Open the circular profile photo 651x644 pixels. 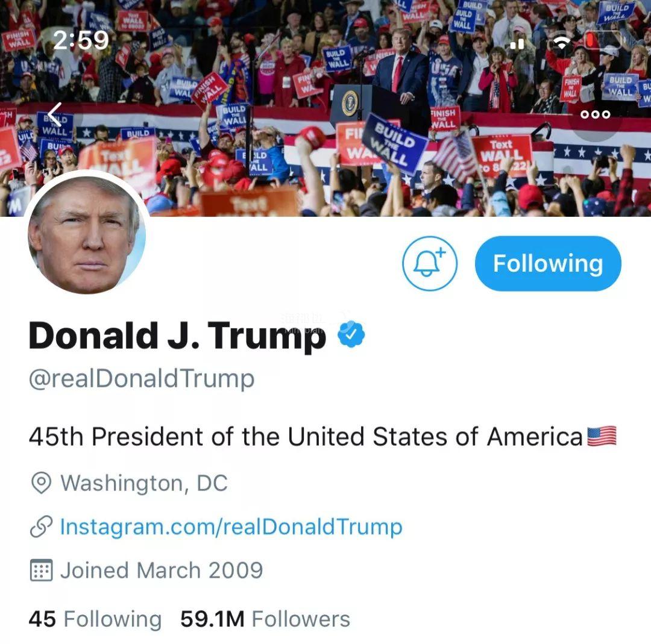click(86, 235)
